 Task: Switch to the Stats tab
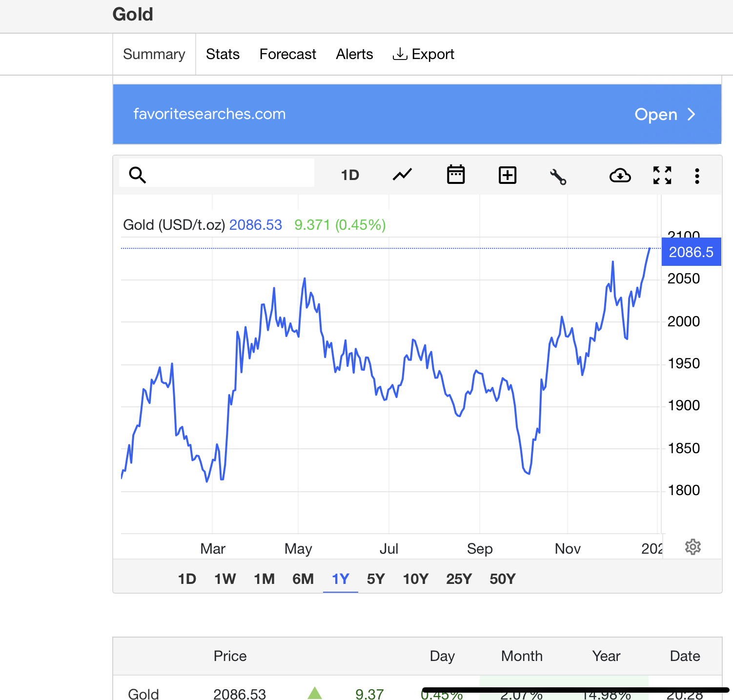223,54
